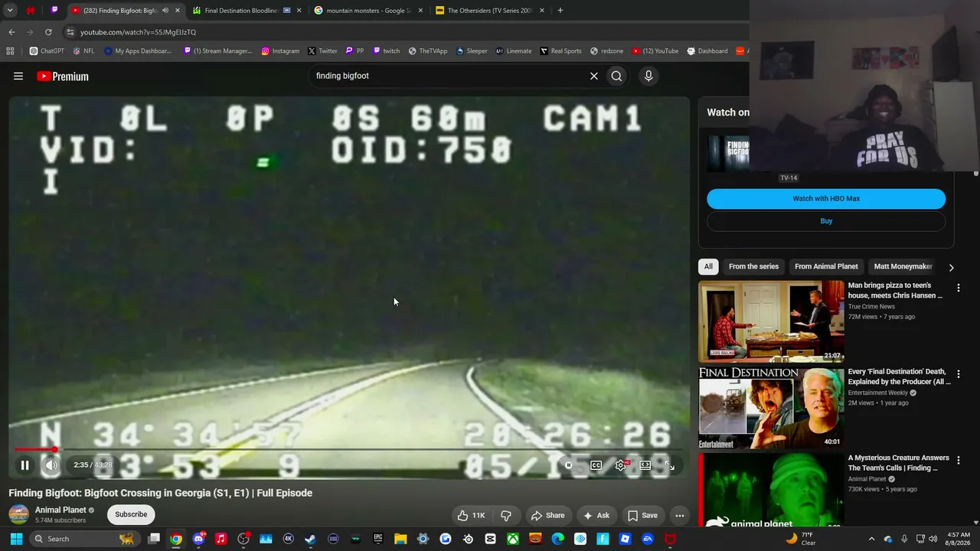Go to the YouTube Premium home logo

click(x=63, y=77)
